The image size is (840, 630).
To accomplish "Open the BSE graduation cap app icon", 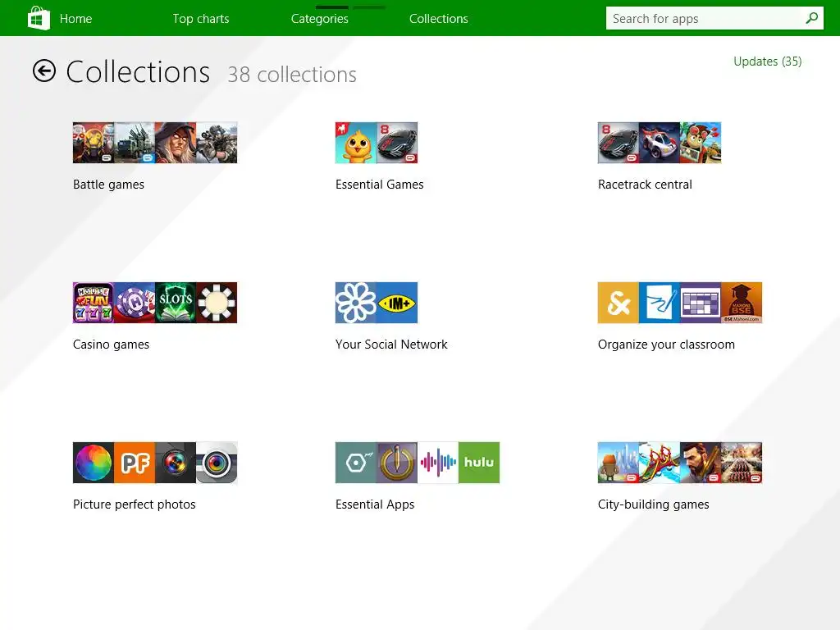I will (742, 303).
